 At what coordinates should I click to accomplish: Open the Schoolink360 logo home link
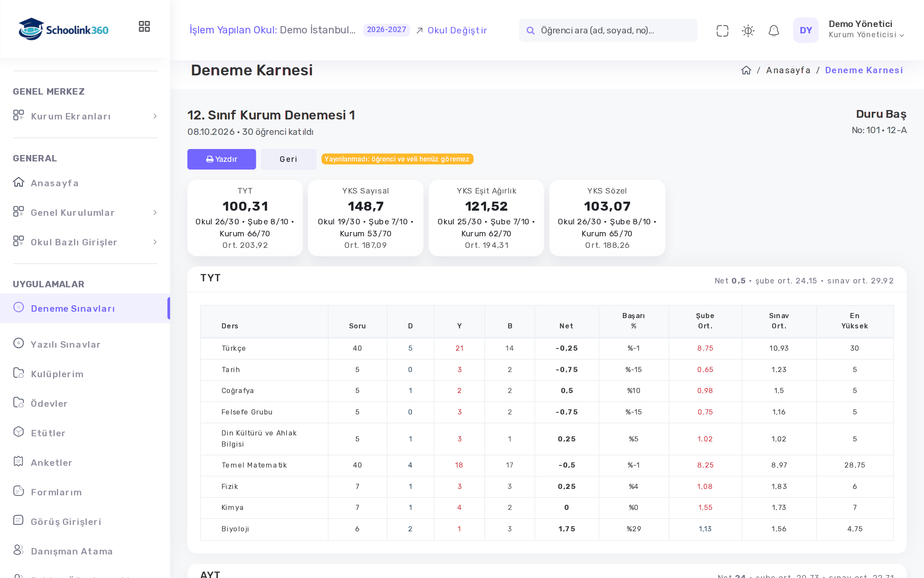(x=63, y=29)
